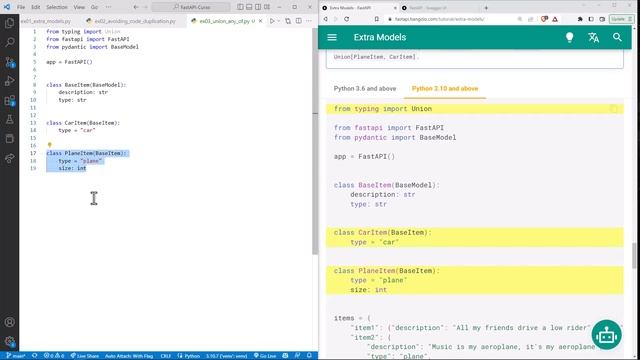Open the Live Share view in activity bar
This screenshot has width=640, height=360.
9,158
